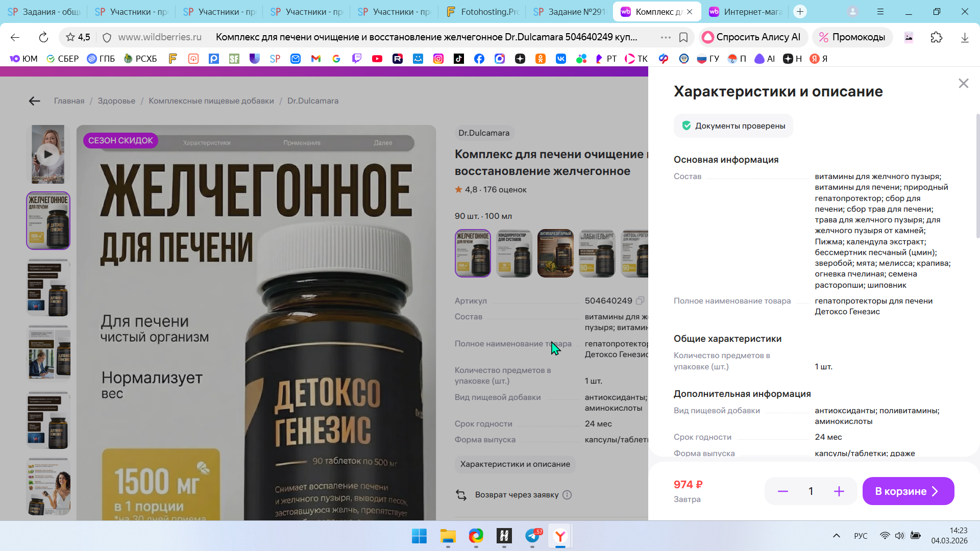Increase quantity with the plus button
The image size is (980, 551).
coord(839,491)
